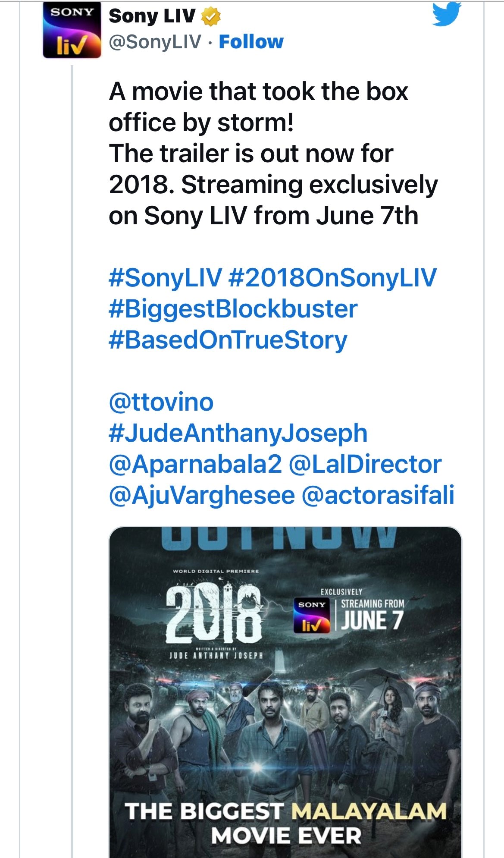Click the tweet body text
The image size is (504, 858).
263,154
